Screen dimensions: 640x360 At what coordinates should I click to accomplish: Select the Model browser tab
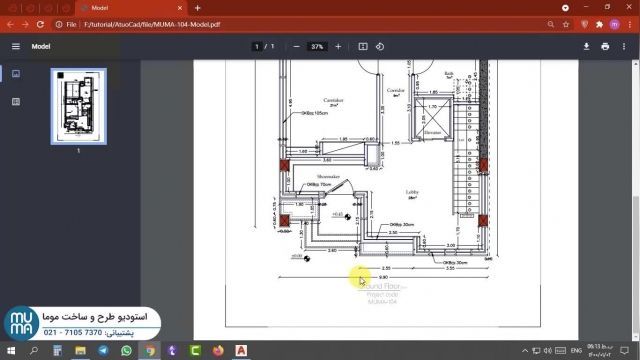(x=131, y=8)
